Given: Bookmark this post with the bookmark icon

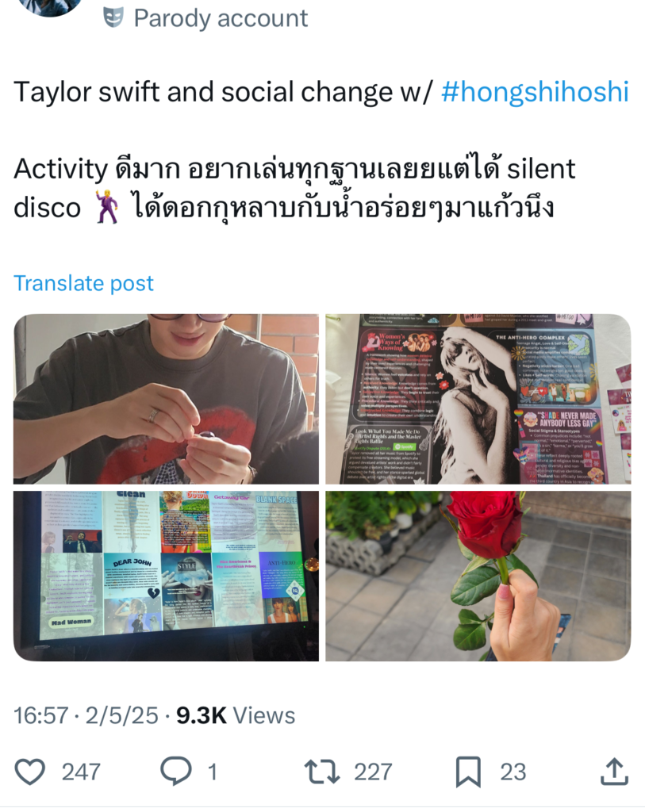Looking at the screenshot, I should click(x=468, y=772).
